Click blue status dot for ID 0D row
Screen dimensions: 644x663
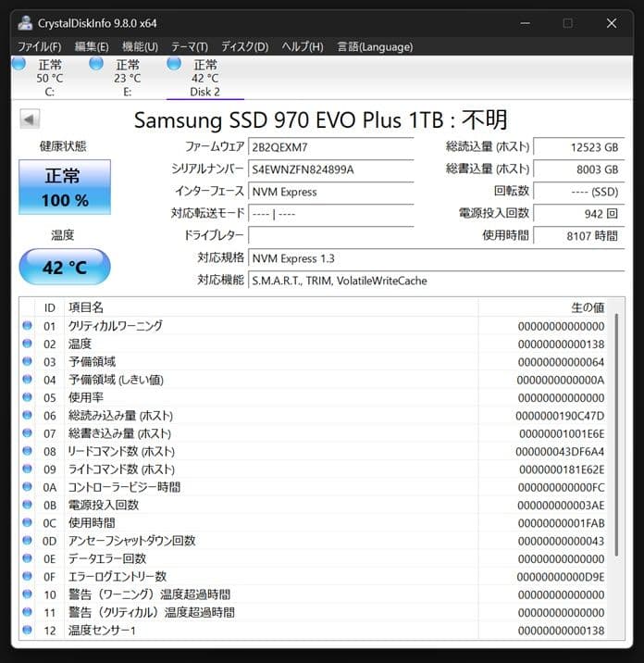(x=27, y=541)
